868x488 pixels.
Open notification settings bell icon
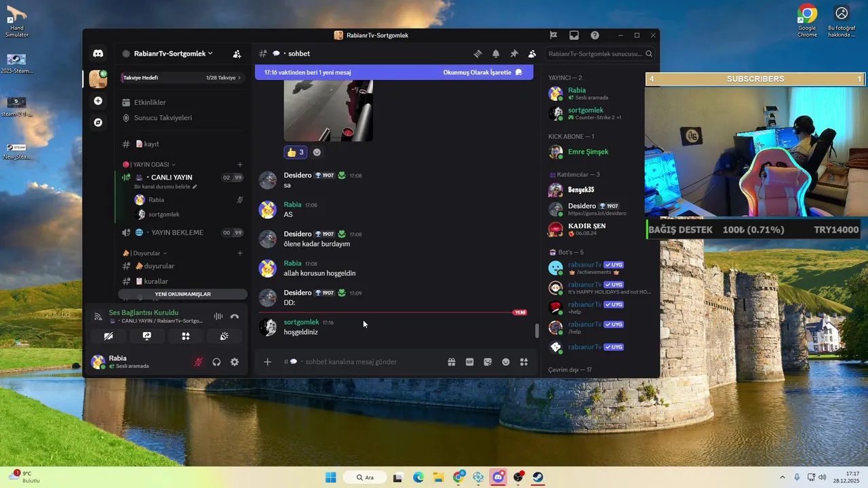(x=496, y=54)
